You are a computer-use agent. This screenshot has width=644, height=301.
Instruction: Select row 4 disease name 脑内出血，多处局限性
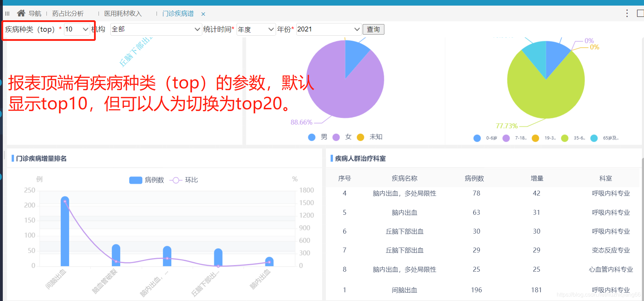tap(405, 193)
